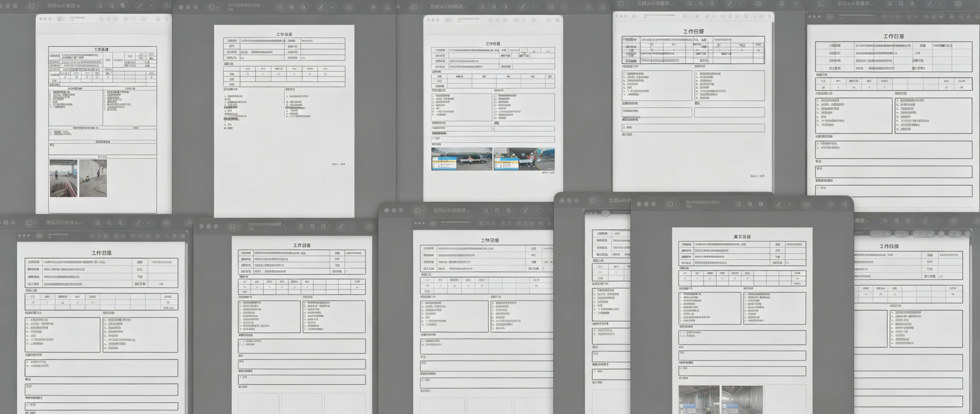Markup pen in bottom-right corner Preview window

925,221
